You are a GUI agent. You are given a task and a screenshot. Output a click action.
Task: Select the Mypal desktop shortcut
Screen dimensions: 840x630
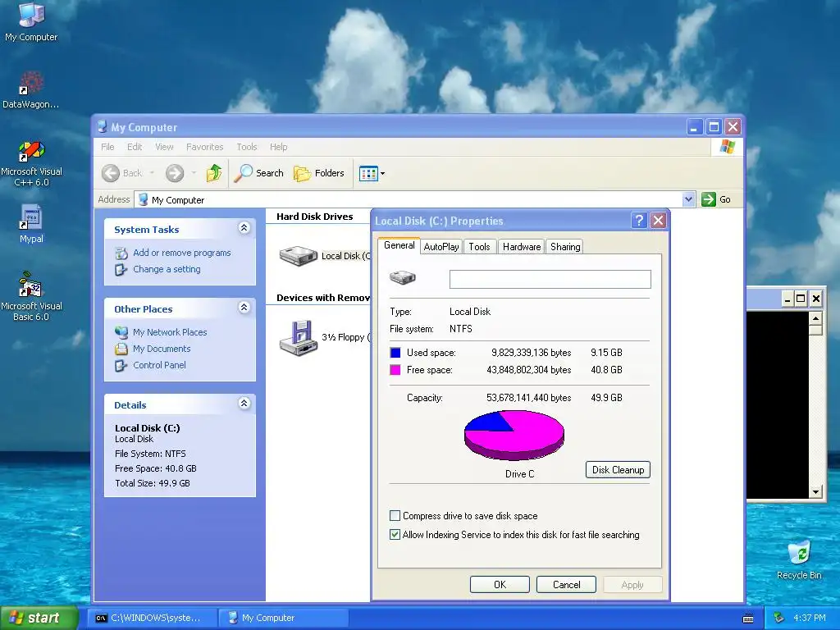tap(31, 223)
